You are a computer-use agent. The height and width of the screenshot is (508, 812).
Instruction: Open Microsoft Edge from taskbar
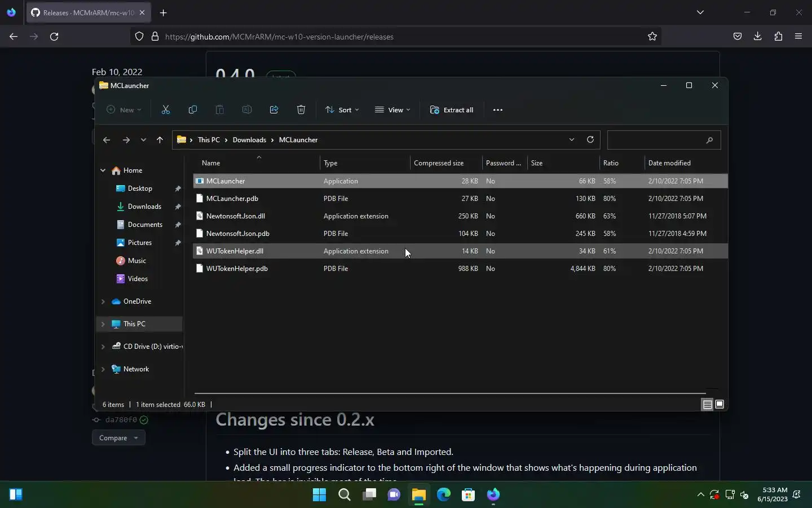tap(443, 494)
